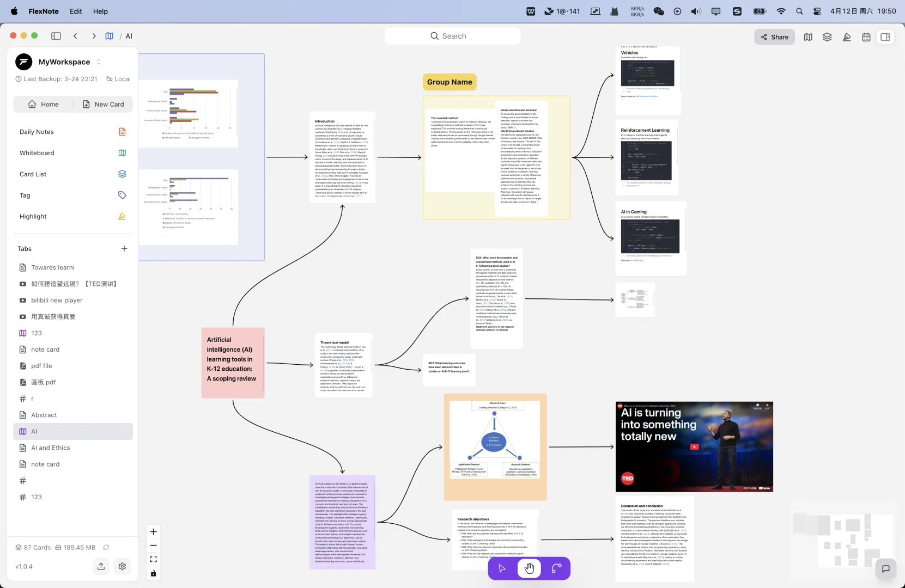
Task: Open settings gear icon
Action: [122, 566]
